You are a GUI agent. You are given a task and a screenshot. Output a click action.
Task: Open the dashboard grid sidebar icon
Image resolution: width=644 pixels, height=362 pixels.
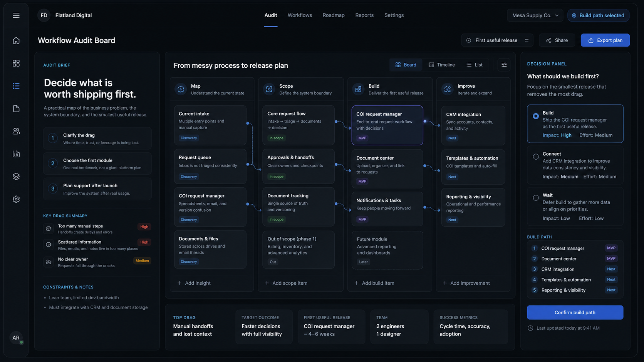click(16, 63)
